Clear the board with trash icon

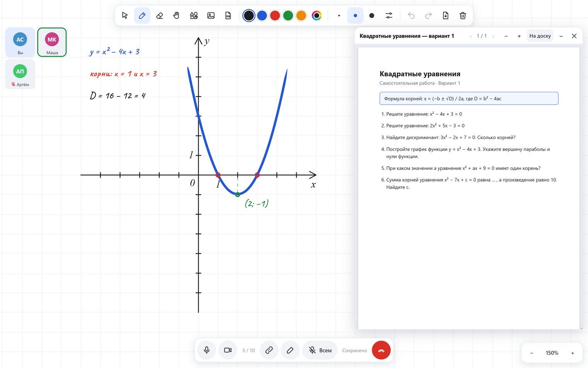463,15
